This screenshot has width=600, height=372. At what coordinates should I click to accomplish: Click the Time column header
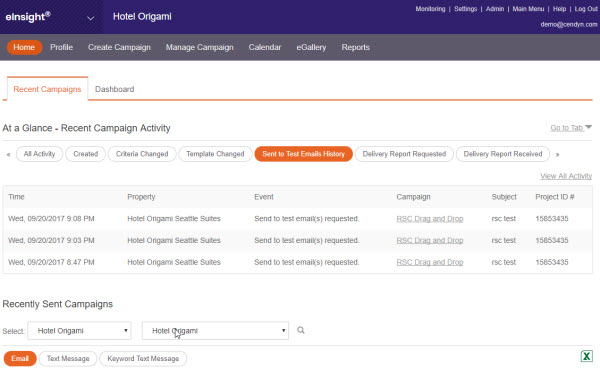16,197
